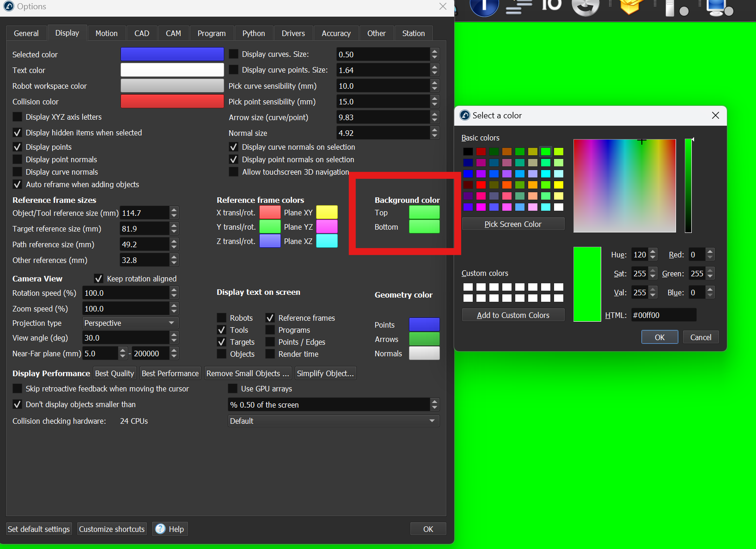The height and width of the screenshot is (549, 756).
Task: Uncheck Keep rotation aligned
Action: 98,279
